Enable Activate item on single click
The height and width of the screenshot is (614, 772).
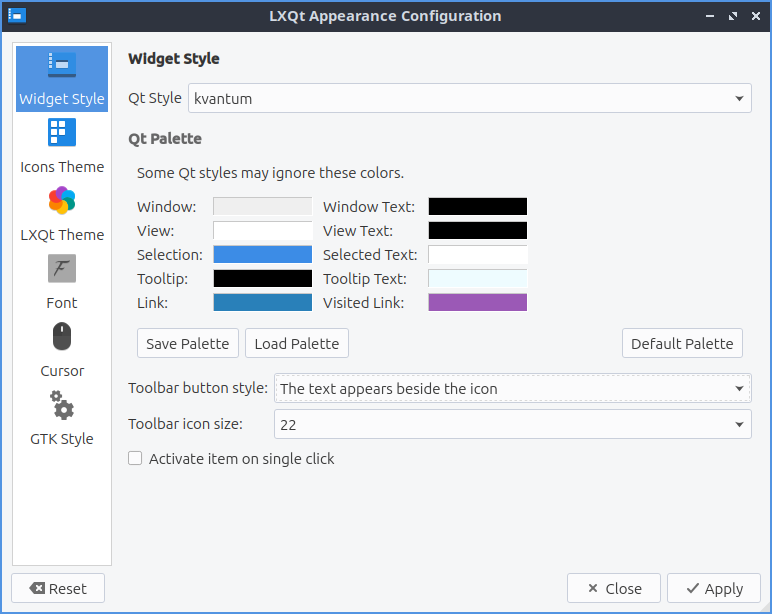tap(135, 459)
